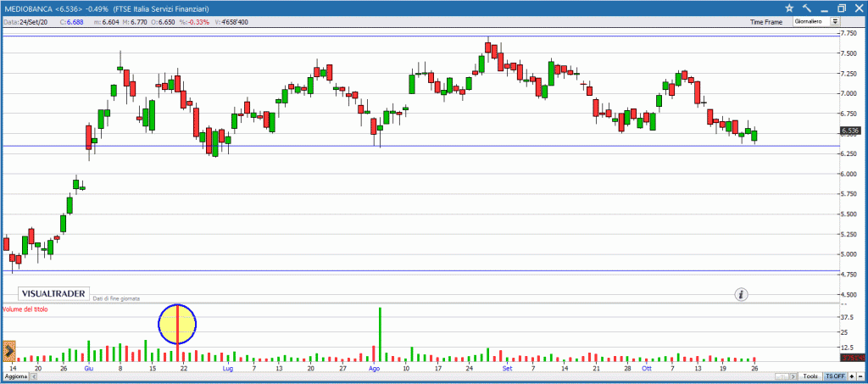Click the MEDIOBANCA title text in header
The image size is (868, 384).
point(29,8)
